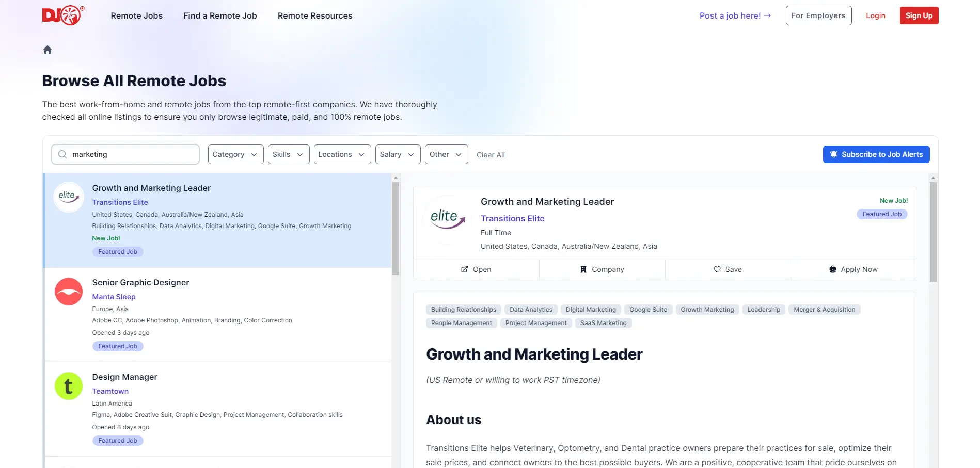Image resolution: width=980 pixels, height=468 pixels.
Task: Click Building Relationships skill tag
Action: (x=464, y=310)
